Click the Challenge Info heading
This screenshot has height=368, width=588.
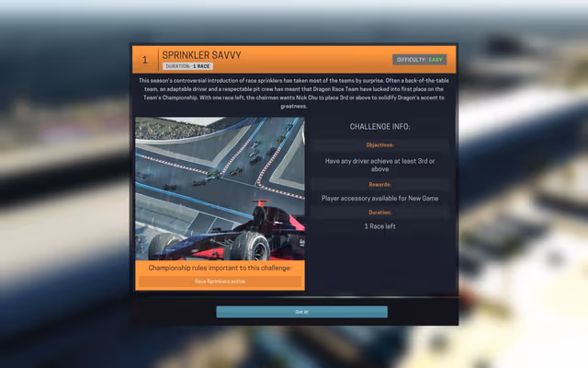pyautogui.click(x=380, y=126)
